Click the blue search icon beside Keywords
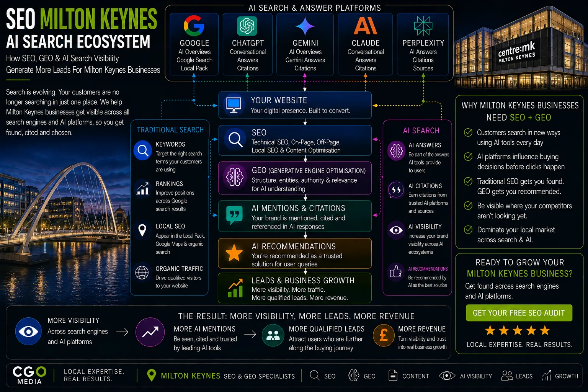This screenshot has width=588, height=392. (x=143, y=150)
